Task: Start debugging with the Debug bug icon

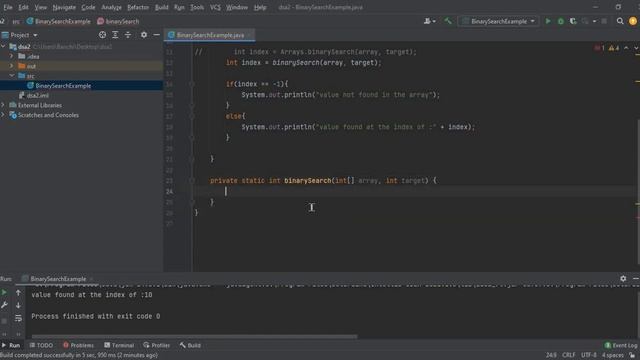Action: point(561,21)
